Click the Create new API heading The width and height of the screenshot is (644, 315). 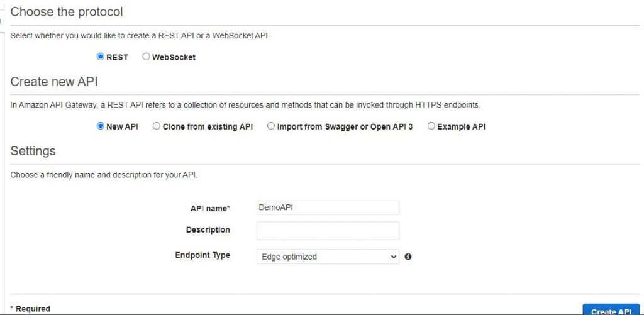coord(54,82)
